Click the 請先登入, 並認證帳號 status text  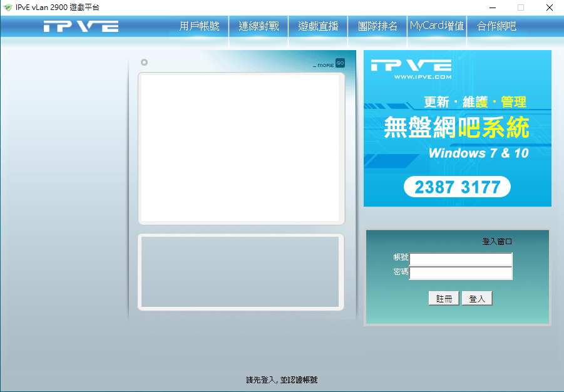tap(282, 379)
